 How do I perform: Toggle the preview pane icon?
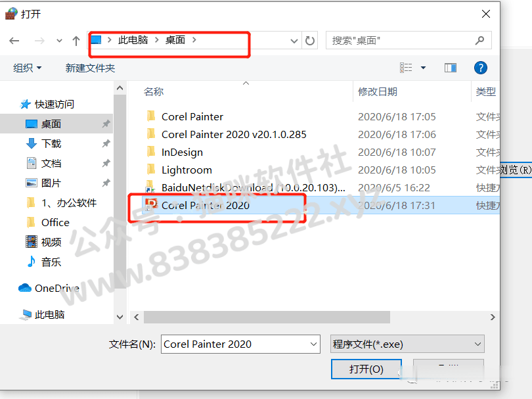tap(451, 68)
